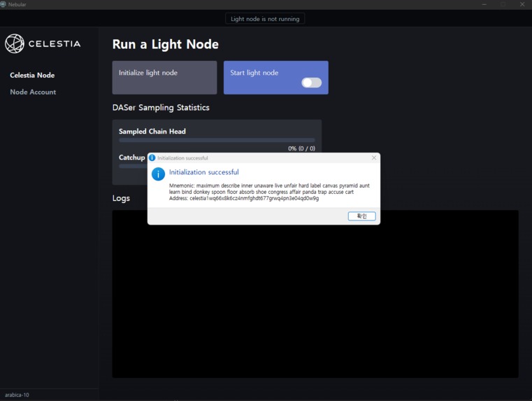The image size is (532, 401).
Task: Close the Nebular window
Action: point(522,4)
